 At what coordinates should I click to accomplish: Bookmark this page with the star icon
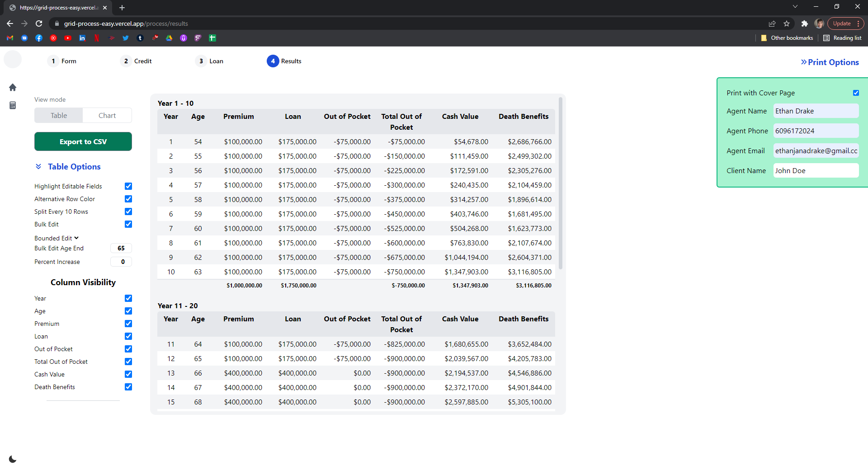[x=787, y=23]
